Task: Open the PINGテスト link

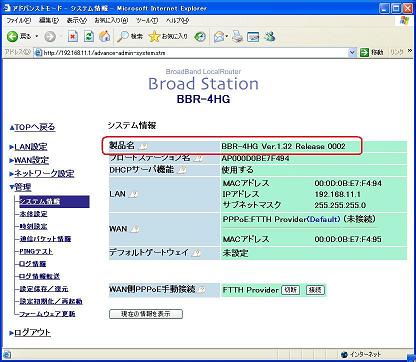Action: (36, 252)
